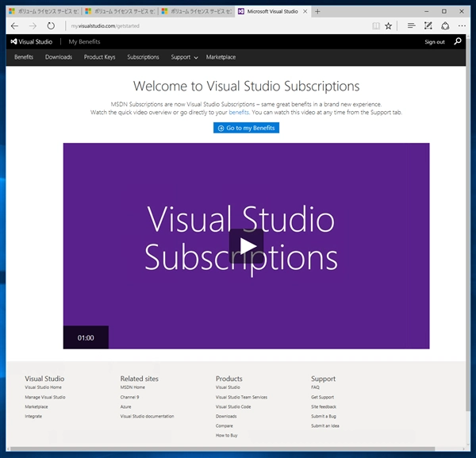Follow the inline benefits link in text
The width and height of the screenshot is (476, 458).
click(239, 113)
